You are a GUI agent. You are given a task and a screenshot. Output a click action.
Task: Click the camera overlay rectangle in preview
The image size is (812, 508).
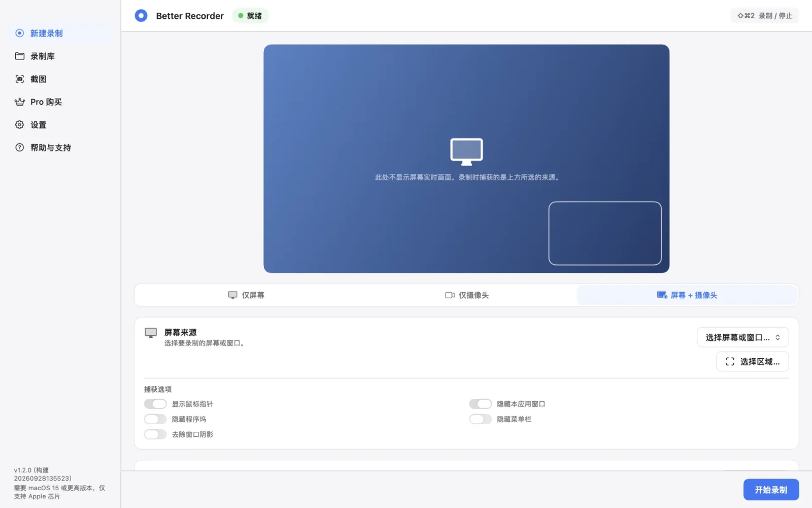(605, 233)
